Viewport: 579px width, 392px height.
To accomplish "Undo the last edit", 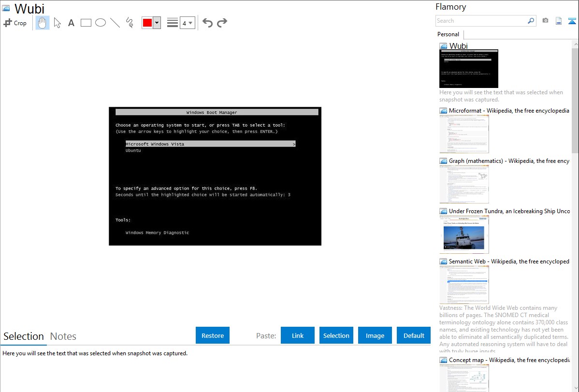I will coord(207,23).
